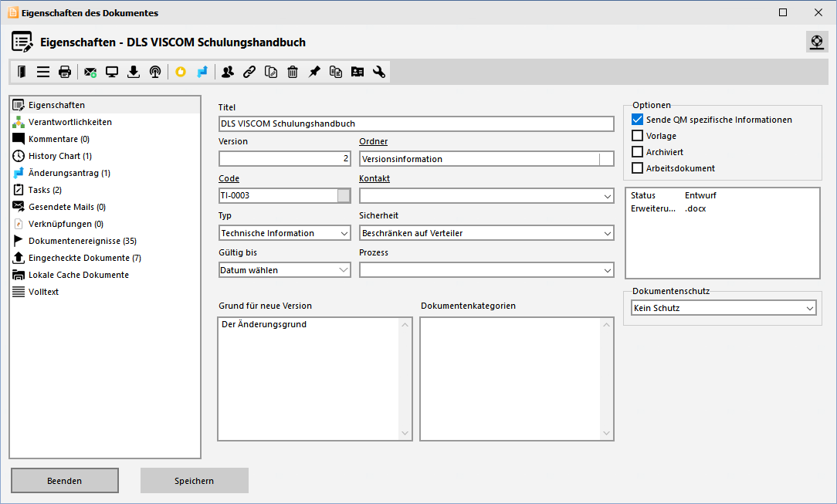Click the exit door toolbar icon
837x504 pixels.
pos(22,72)
